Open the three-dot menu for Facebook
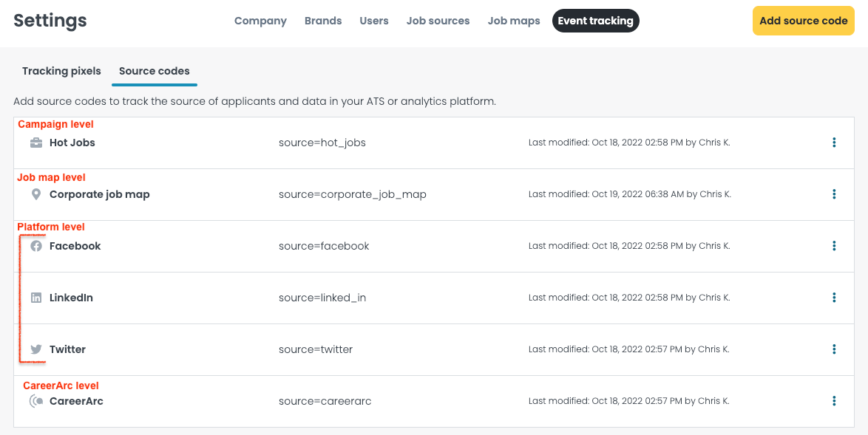The height and width of the screenshot is (435, 868). [x=834, y=246]
